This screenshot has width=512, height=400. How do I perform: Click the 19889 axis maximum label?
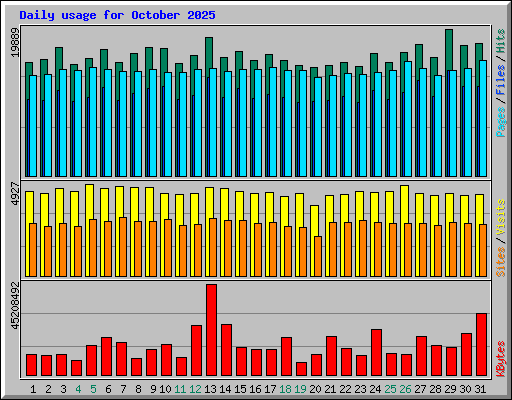tap(15, 42)
